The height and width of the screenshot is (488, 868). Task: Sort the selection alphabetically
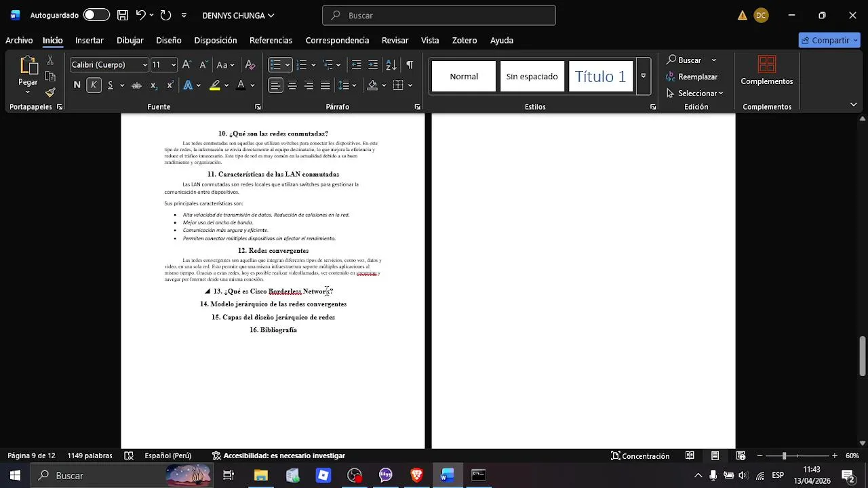391,64
